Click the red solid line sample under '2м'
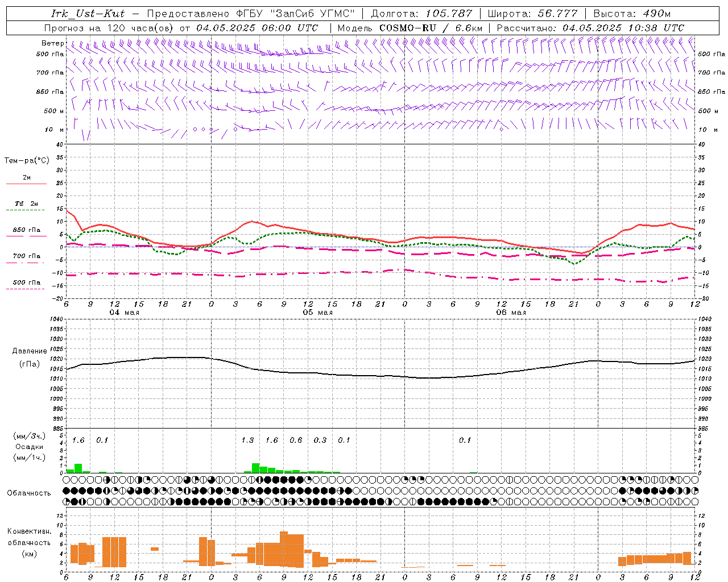The width and height of the screenshot is (728, 582). [x=26, y=184]
